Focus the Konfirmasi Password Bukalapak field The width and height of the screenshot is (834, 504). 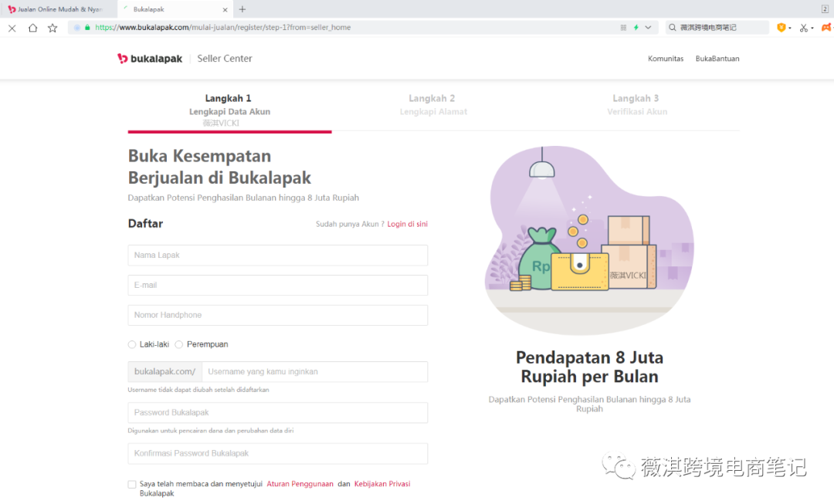pos(278,454)
